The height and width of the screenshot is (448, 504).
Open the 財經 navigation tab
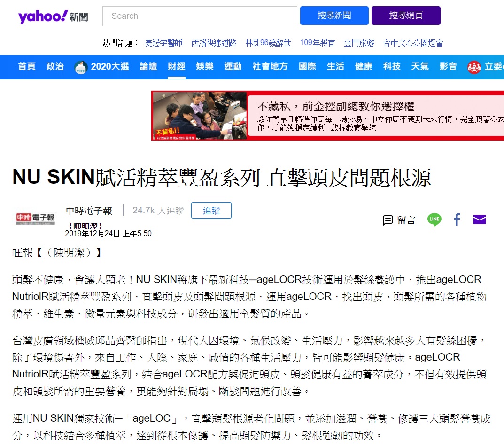177,66
